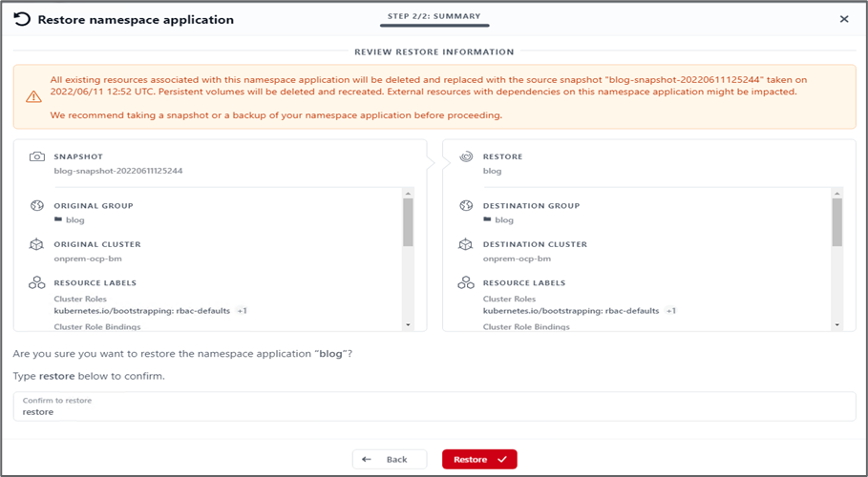868x477 pixels.
Task: Click the restore arrow icon in the title
Action: [x=22, y=19]
